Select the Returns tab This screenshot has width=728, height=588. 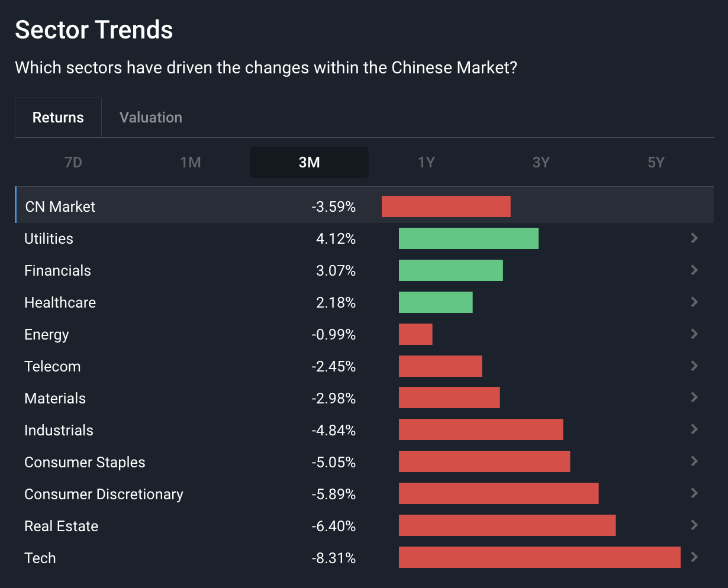pyautogui.click(x=58, y=118)
